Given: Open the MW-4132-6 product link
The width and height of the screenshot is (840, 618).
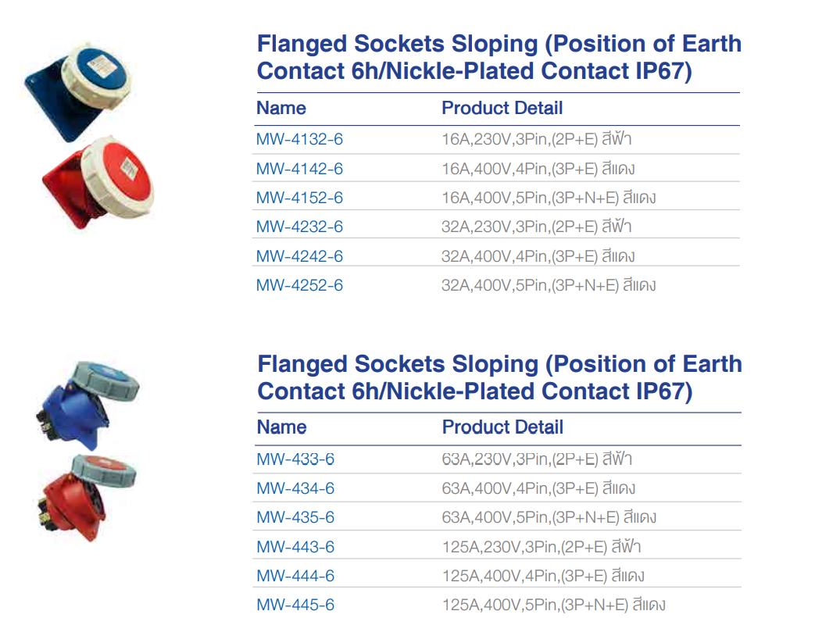Looking at the screenshot, I should (x=299, y=140).
